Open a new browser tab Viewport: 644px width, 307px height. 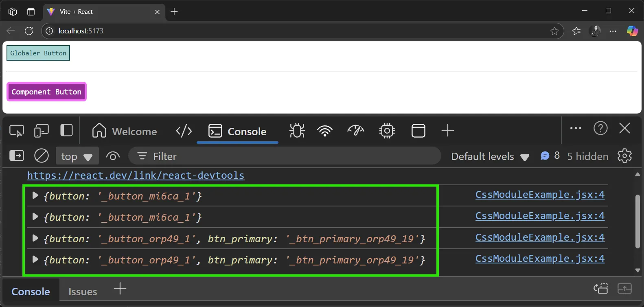[x=174, y=12]
